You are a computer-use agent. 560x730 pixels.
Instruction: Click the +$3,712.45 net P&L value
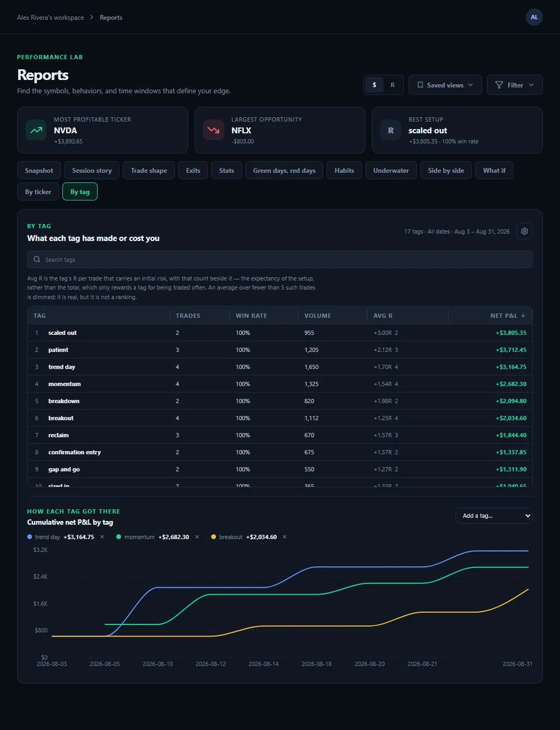[x=511, y=350]
